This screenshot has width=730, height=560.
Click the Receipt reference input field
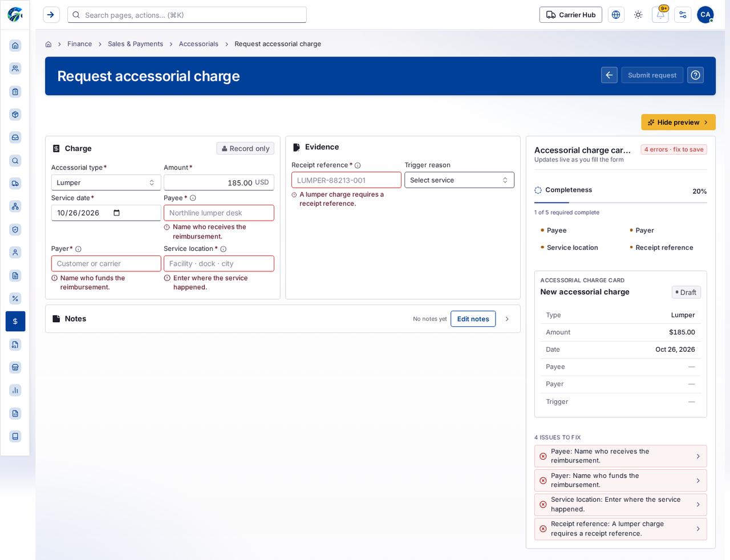click(346, 180)
